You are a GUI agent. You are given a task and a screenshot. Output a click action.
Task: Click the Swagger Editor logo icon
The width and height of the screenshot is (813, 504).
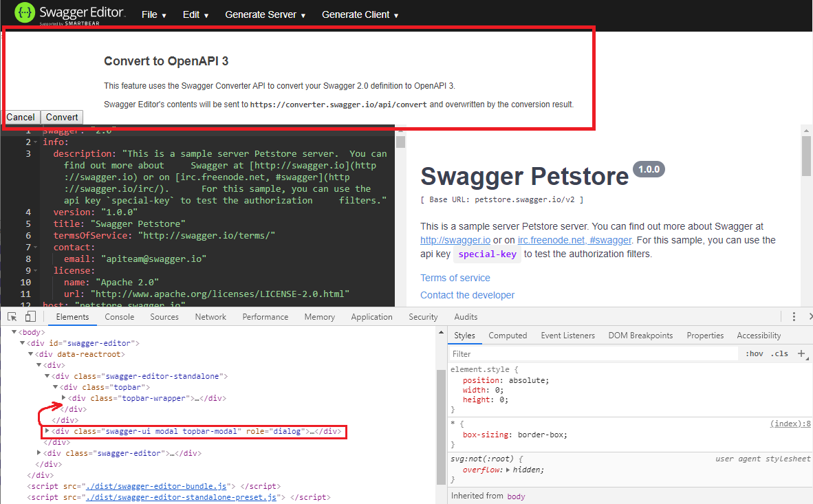(x=24, y=13)
